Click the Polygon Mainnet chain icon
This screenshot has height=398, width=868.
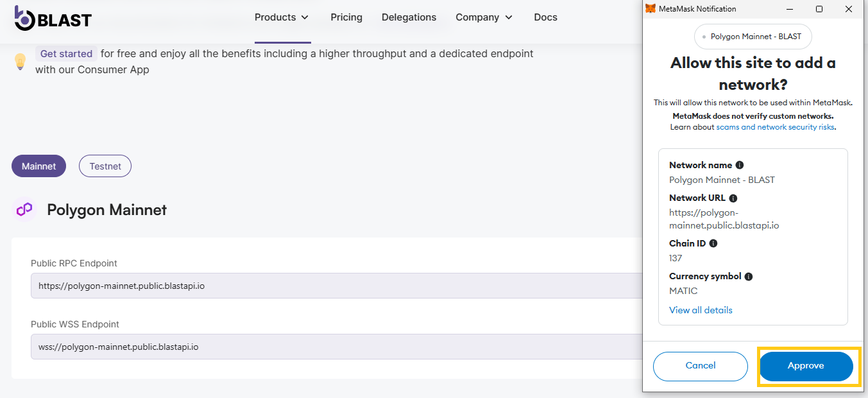[24, 210]
